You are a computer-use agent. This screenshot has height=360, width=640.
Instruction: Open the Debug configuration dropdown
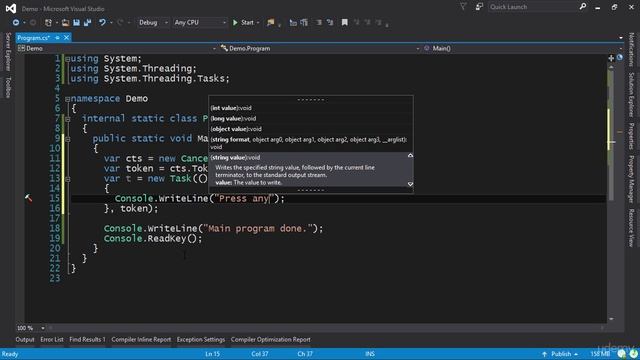(x=153, y=22)
